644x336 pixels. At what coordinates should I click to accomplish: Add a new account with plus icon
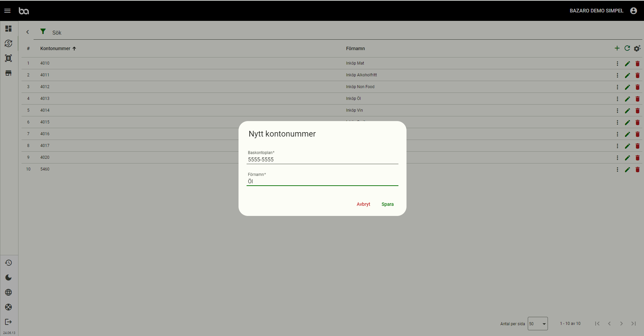click(x=617, y=48)
